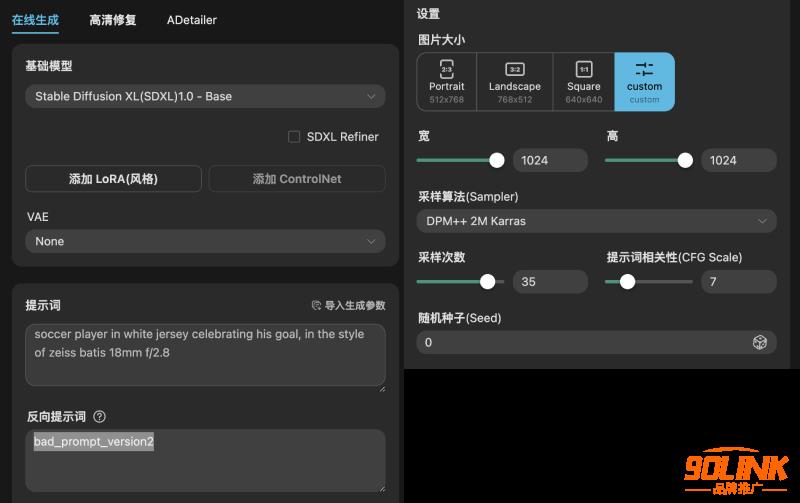
Task: Click the CFG Scale value field 7
Action: click(x=739, y=282)
